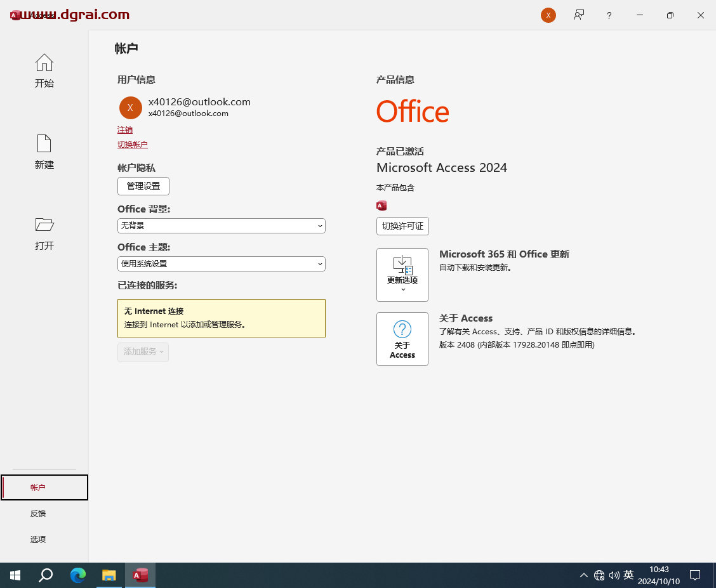The width and height of the screenshot is (716, 588).
Task: Click the network globe tray icon
Action: pyautogui.click(x=599, y=575)
